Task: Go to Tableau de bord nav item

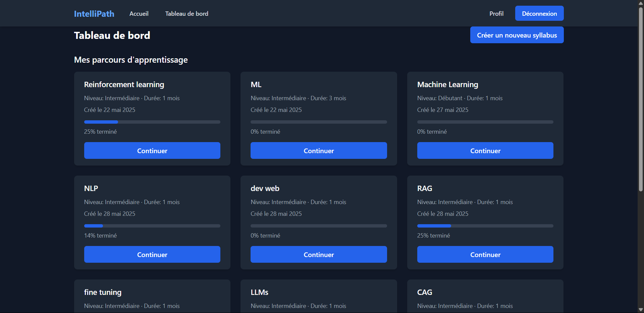Action: (x=186, y=14)
